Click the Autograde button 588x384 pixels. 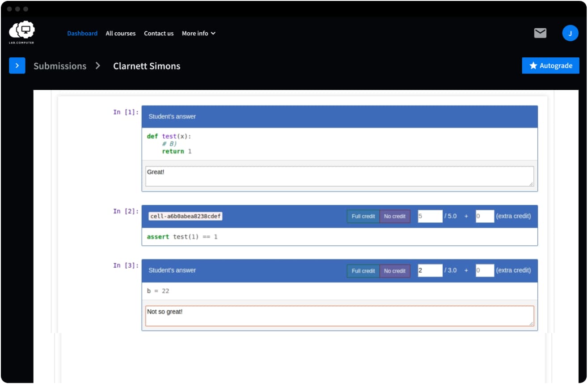pos(550,66)
